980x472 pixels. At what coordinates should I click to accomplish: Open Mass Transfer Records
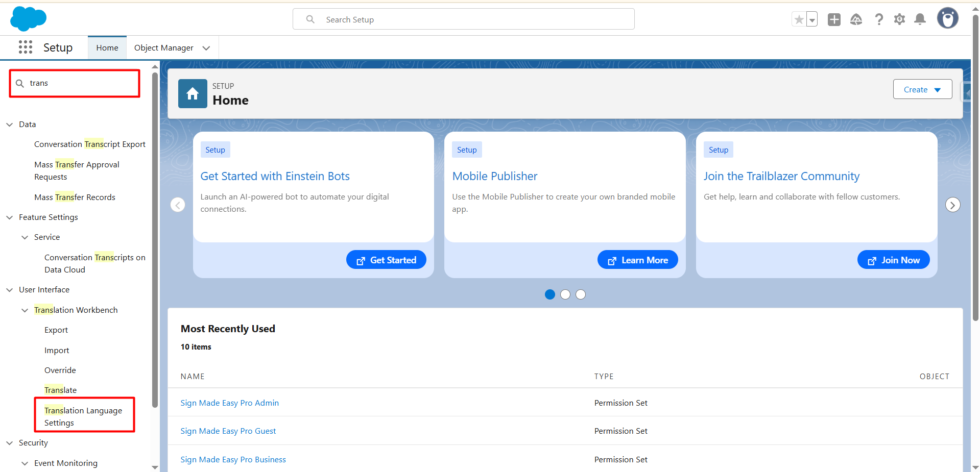[75, 197]
